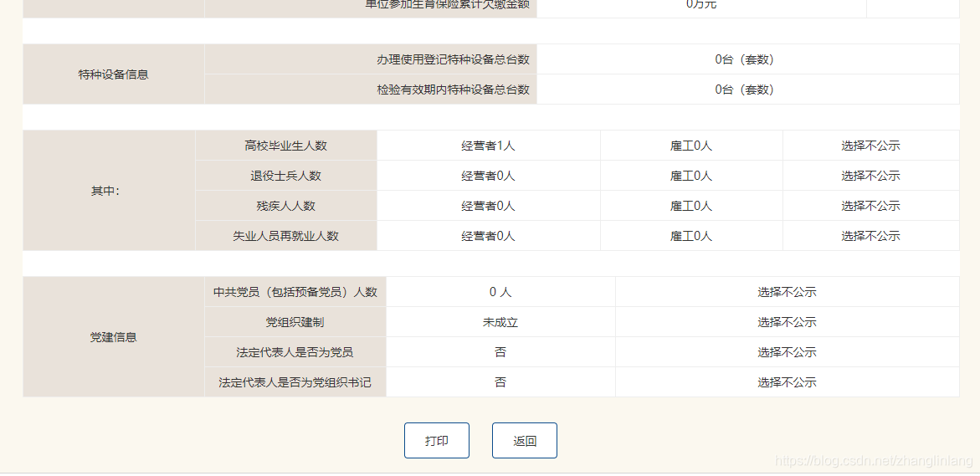
Task: Click 选择不公示 in 党组织建制 row
Action: point(788,322)
